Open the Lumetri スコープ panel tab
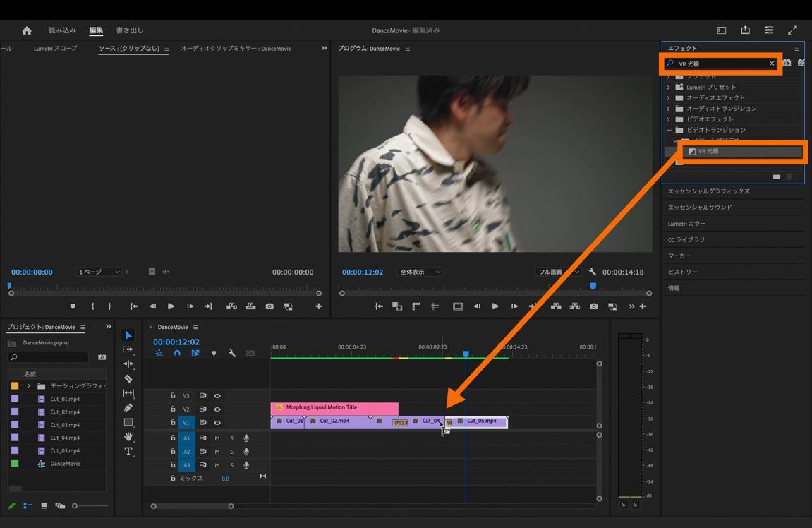Screen dimensions: 812x528 click(56, 49)
